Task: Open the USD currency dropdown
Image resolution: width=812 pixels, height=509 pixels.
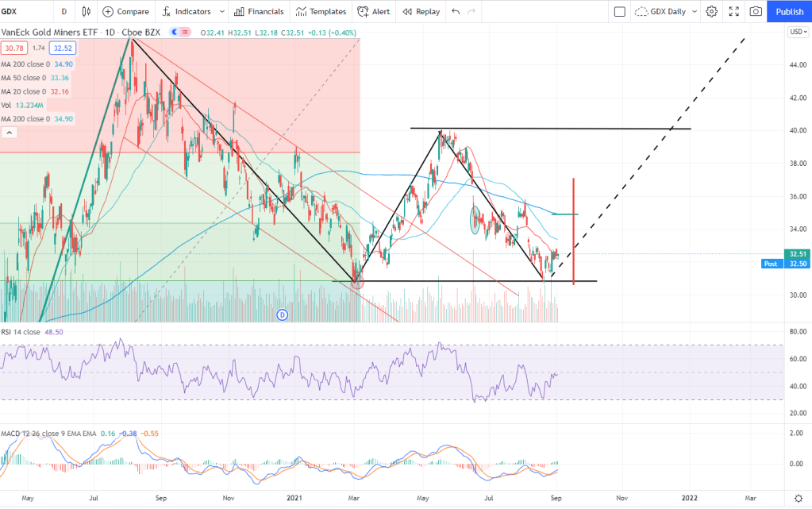Action: point(797,32)
